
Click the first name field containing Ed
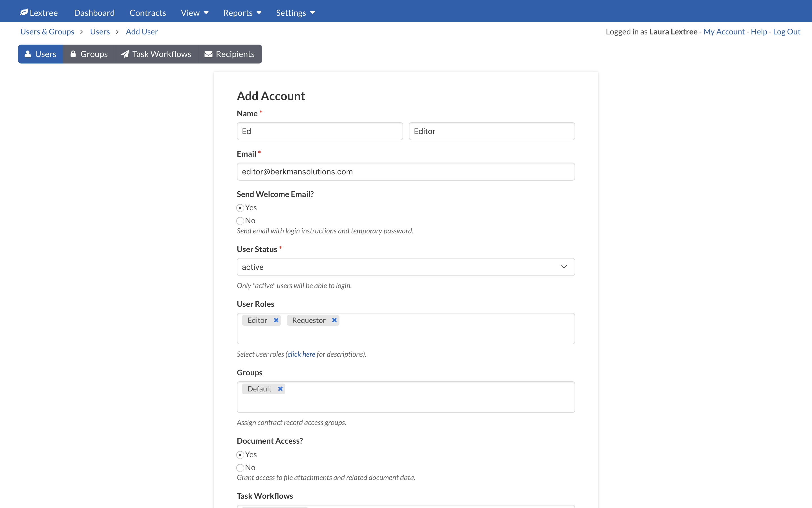tap(320, 131)
